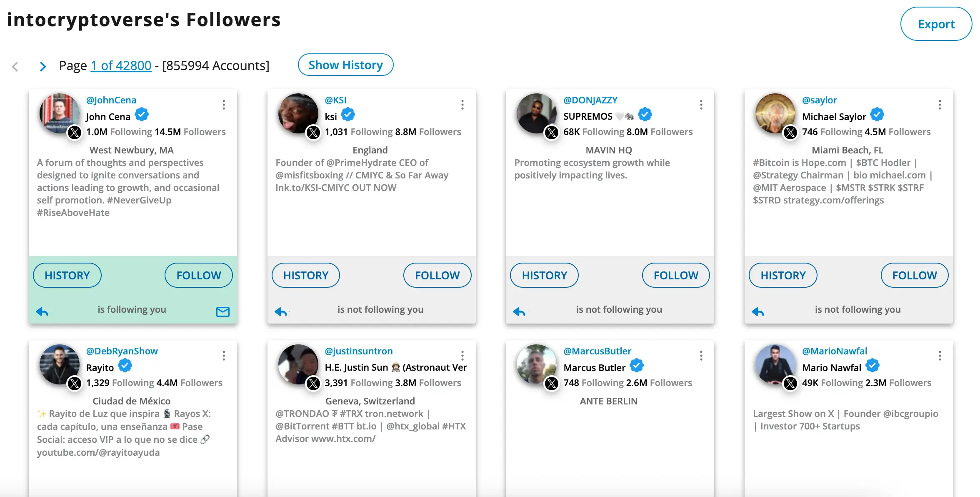Open the page number link reading 1 of 42800

pos(120,65)
